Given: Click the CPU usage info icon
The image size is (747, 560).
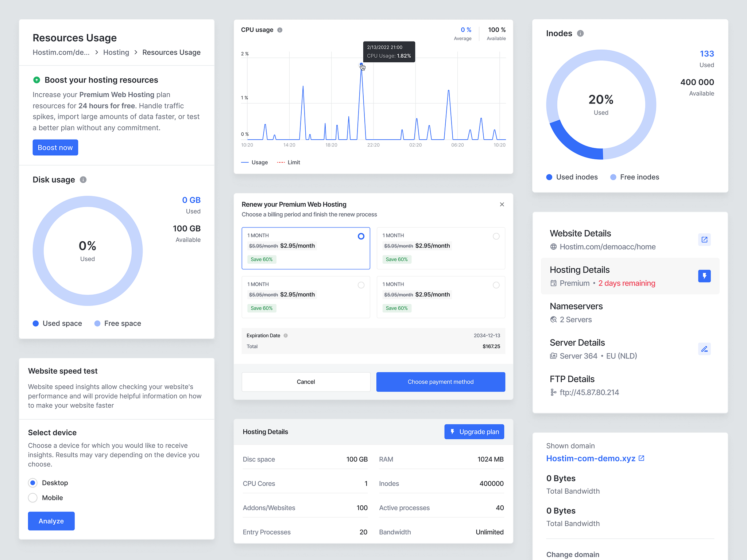Looking at the screenshot, I should (280, 30).
